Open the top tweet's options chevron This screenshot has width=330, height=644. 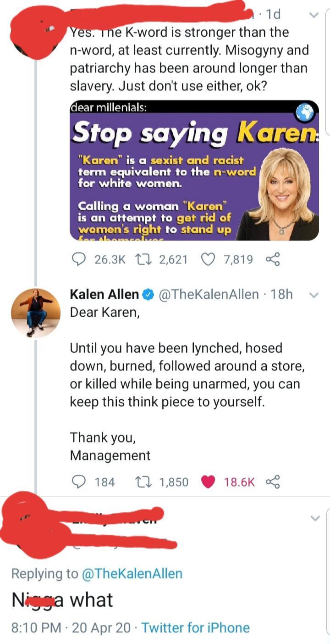(x=314, y=15)
